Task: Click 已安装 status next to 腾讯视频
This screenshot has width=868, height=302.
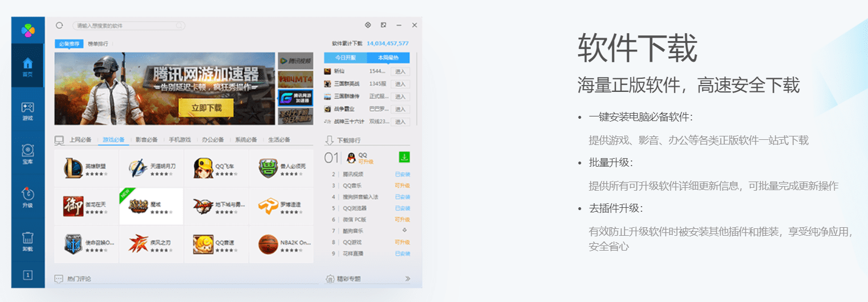Action: pyautogui.click(x=403, y=174)
